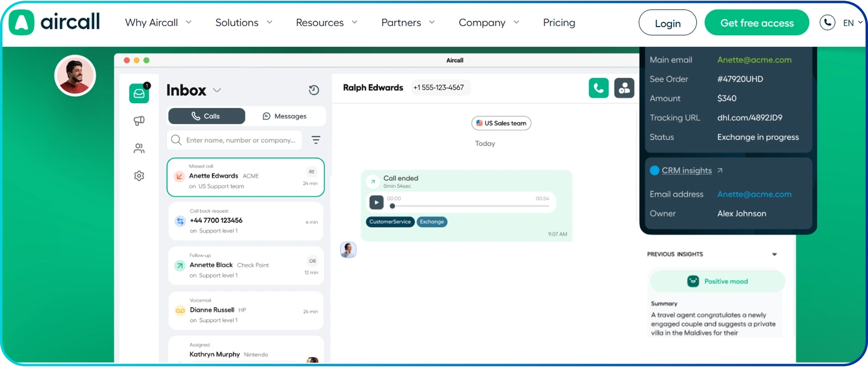Select the Kathryn Murphy assigned item
Viewport: 868px width, 367px height.
tap(246, 350)
